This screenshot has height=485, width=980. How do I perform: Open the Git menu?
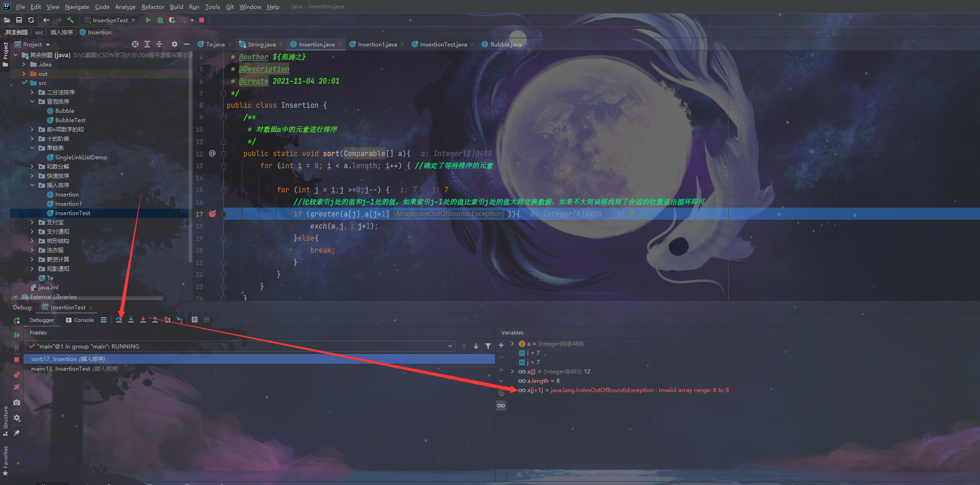pyautogui.click(x=230, y=7)
